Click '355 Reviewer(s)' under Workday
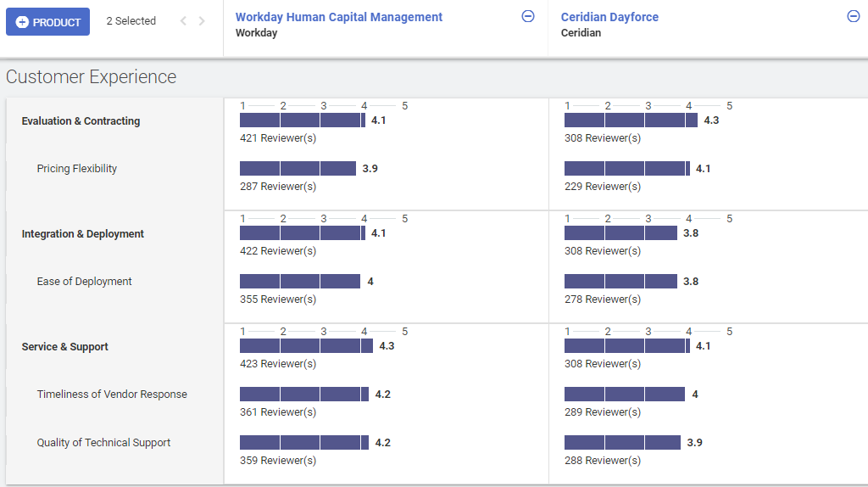The height and width of the screenshot is (487, 868). pyautogui.click(x=278, y=299)
